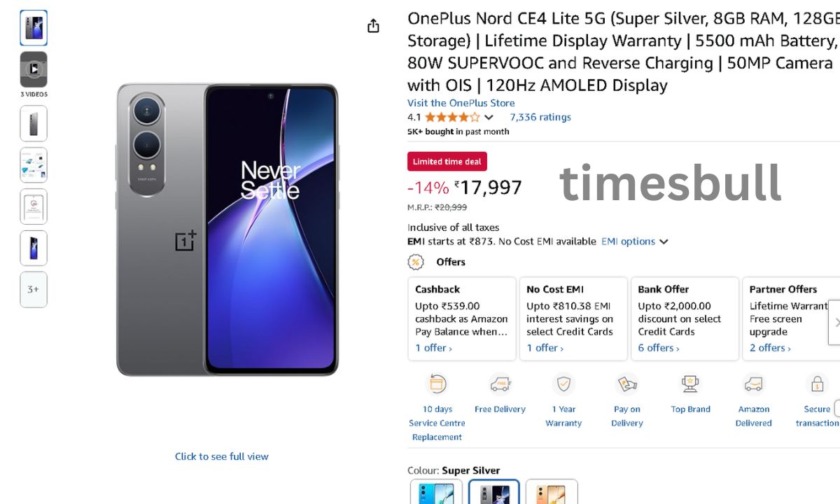Expand the EMI options dropdown
The height and width of the screenshot is (504, 840).
click(x=634, y=241)
